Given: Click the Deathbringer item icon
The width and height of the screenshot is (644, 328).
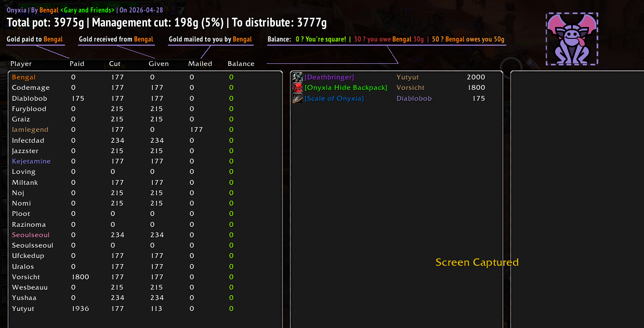Looking at the screenshot, I should click(297, 77).
